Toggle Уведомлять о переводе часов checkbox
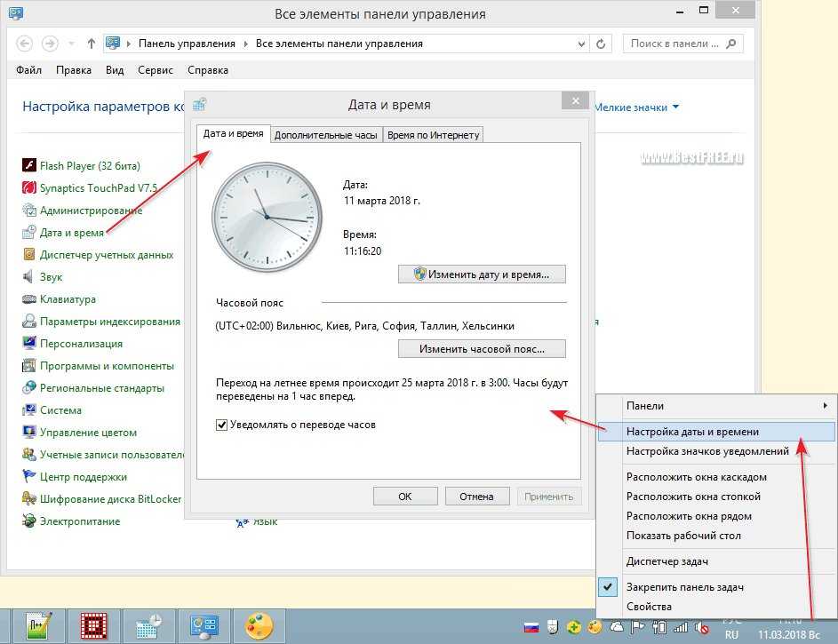This screenshot has height=644, width=838. 221,425
